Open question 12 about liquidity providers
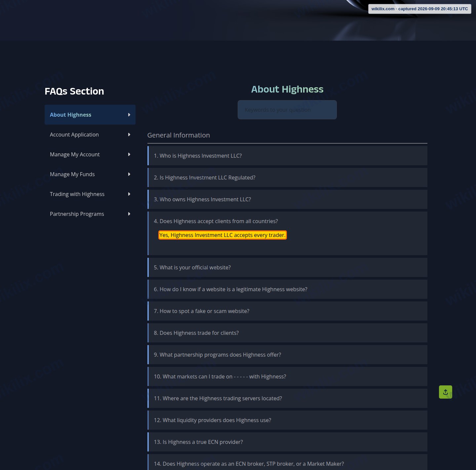 tap(287, 420)
